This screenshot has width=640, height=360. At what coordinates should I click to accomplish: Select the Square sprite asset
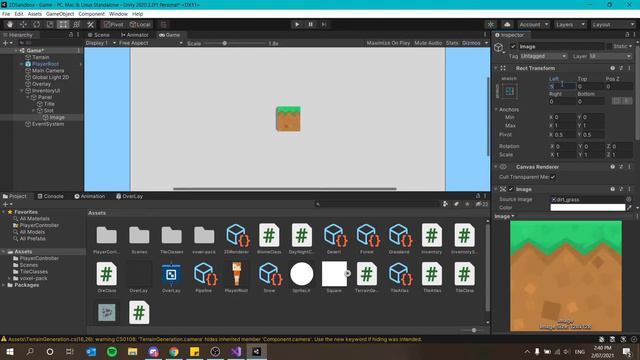[x=334, y=274]
